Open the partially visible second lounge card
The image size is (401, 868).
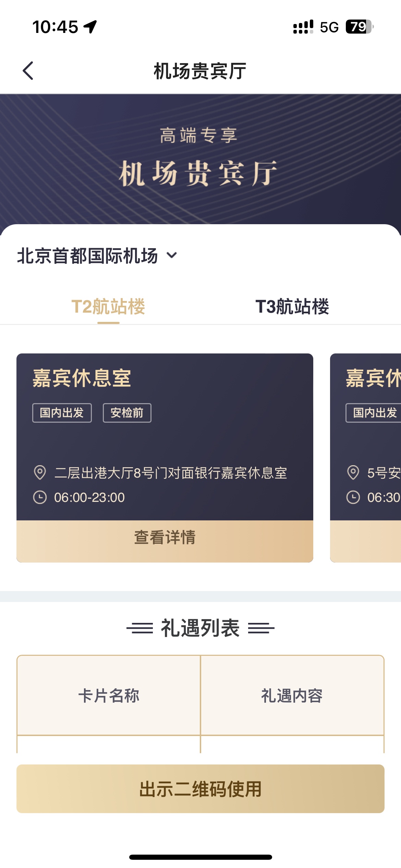(365, 458)
